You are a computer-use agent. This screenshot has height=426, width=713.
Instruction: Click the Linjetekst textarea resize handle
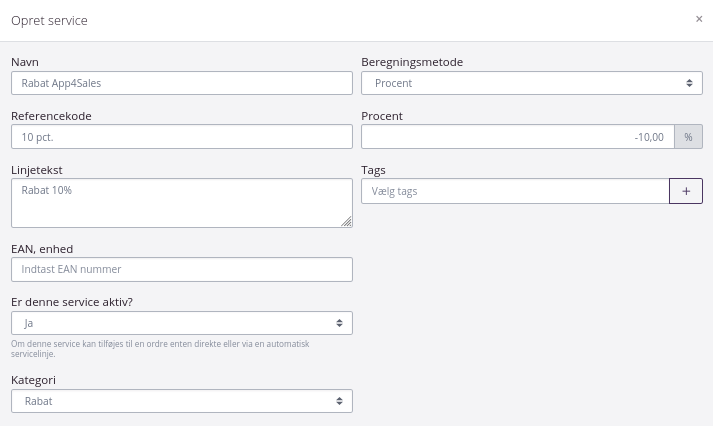tap(347, 222)
